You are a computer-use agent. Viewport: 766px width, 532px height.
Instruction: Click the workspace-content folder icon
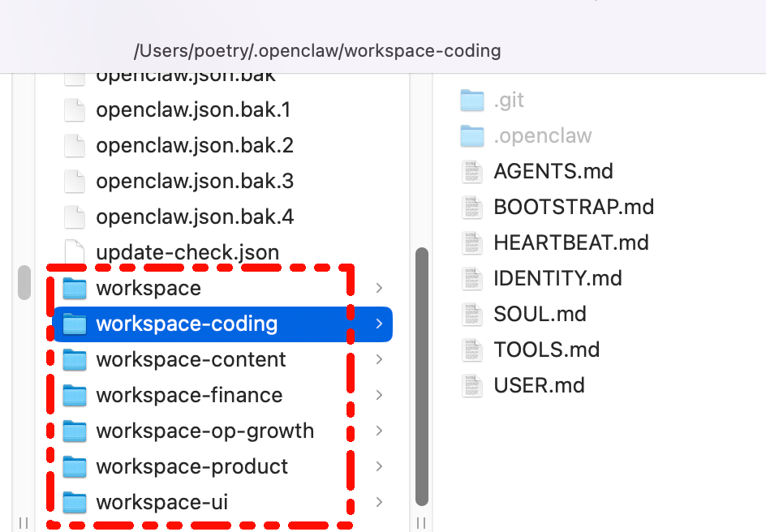tap(75, 360)
